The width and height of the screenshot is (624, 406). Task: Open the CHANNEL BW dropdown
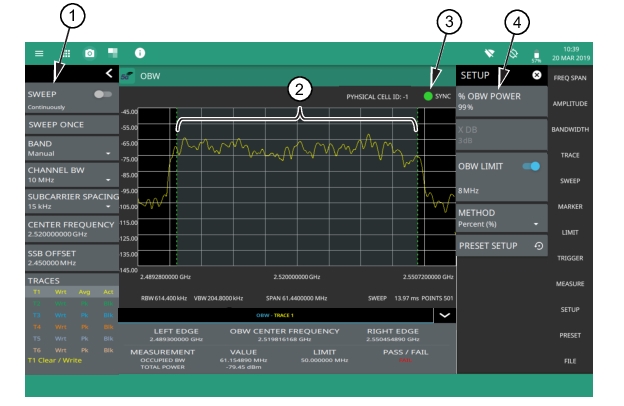tap(70, 175)
